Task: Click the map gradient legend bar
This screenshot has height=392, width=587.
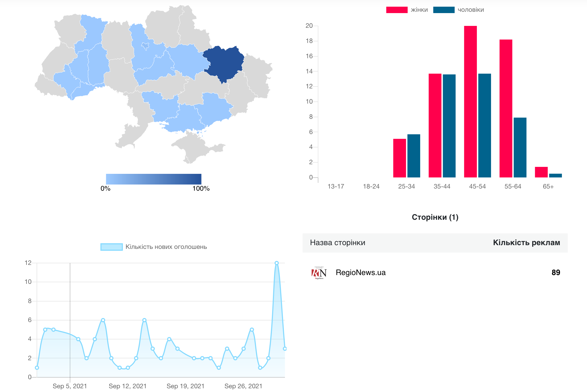Action: 153,179
